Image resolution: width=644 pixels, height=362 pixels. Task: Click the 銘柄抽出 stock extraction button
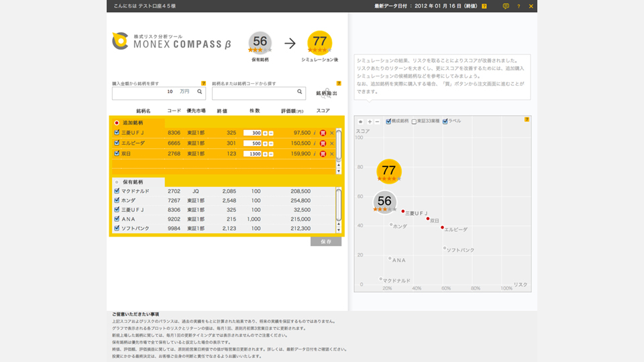327,93
